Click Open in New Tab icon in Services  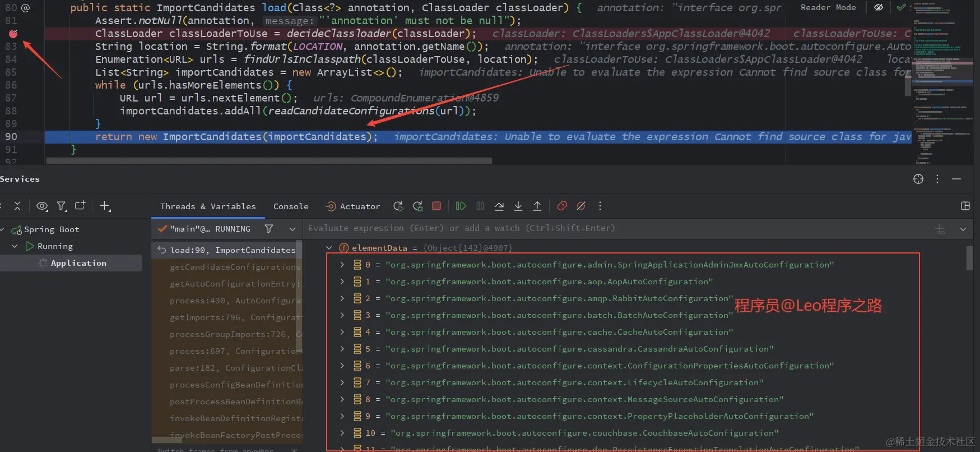click(x=80, y=206)
